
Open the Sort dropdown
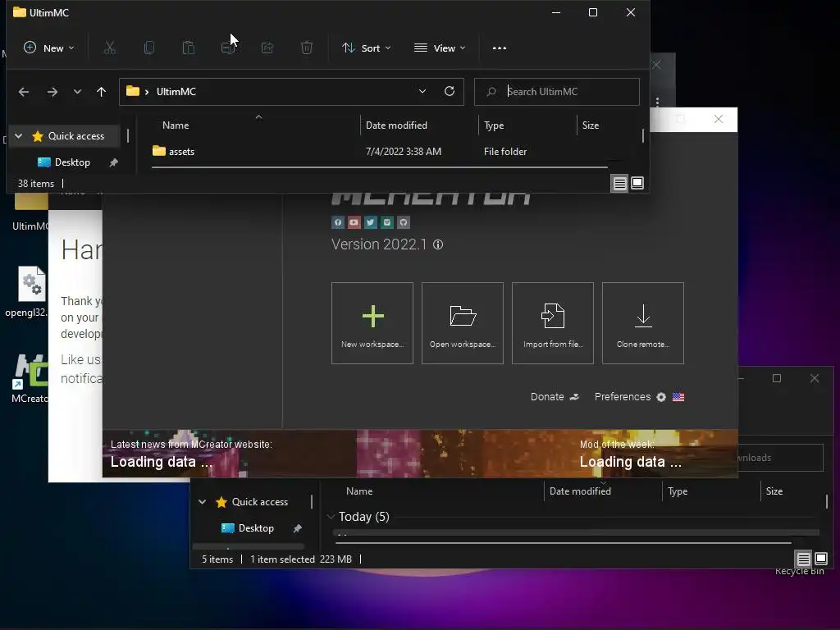coord(367,48)
